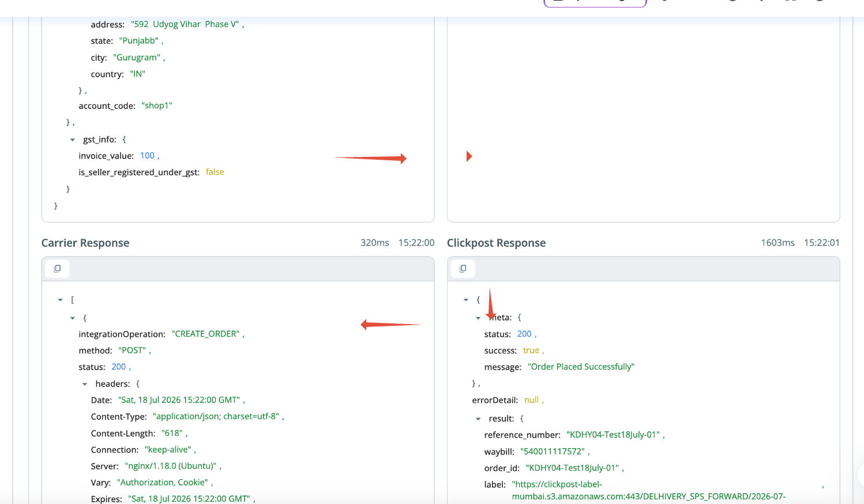Collapse the headers object
The height and width of the screenshot is (504, 864).
click(x=85, y=384)
